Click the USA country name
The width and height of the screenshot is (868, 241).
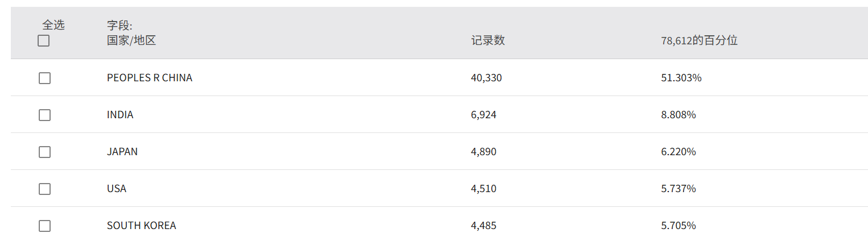117,189
